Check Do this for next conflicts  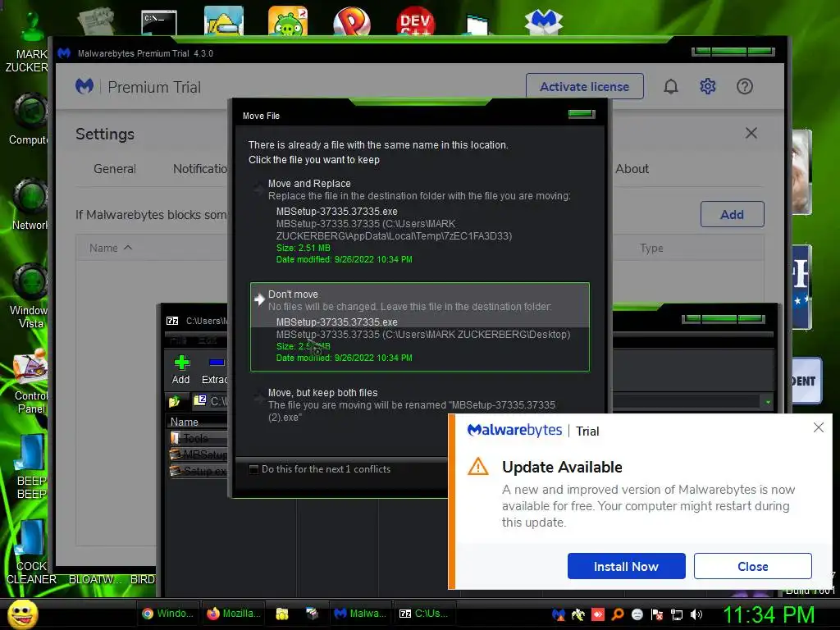pyautogui.click(x=254, y=469)
